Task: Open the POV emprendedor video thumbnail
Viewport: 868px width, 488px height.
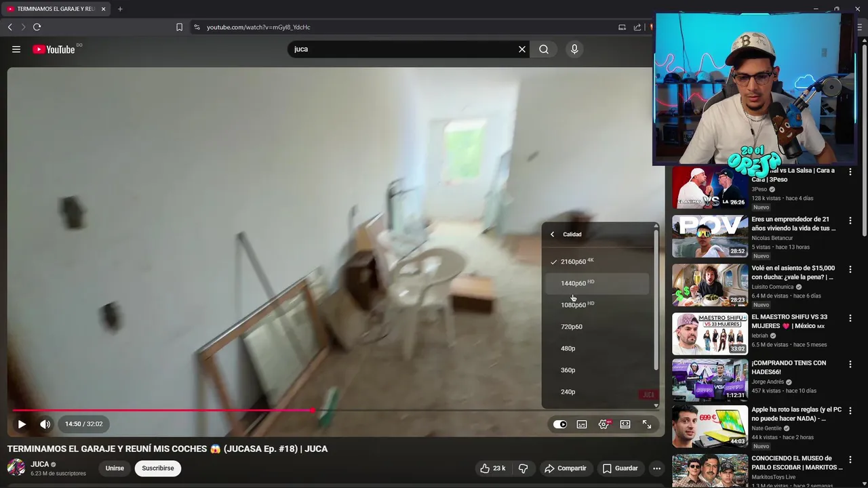Action: 710,237
